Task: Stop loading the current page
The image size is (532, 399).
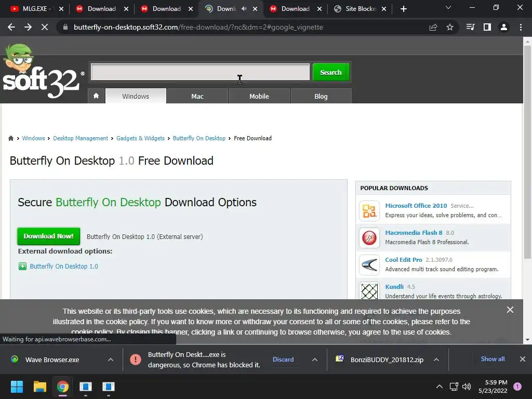Action: click(45, 27)
